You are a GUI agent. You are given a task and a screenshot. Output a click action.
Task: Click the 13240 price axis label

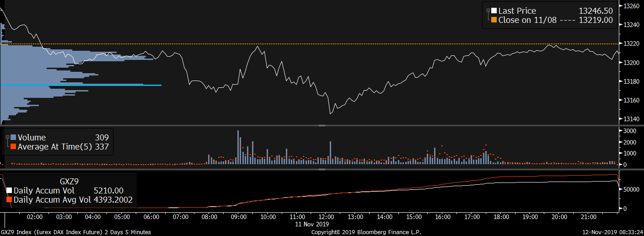[632, 25]
